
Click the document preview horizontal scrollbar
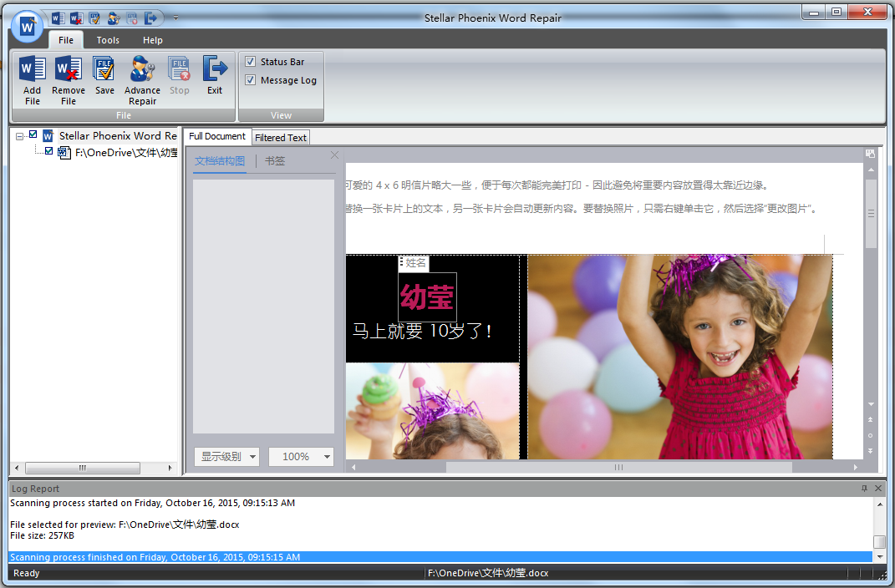[x=618, y=468]
